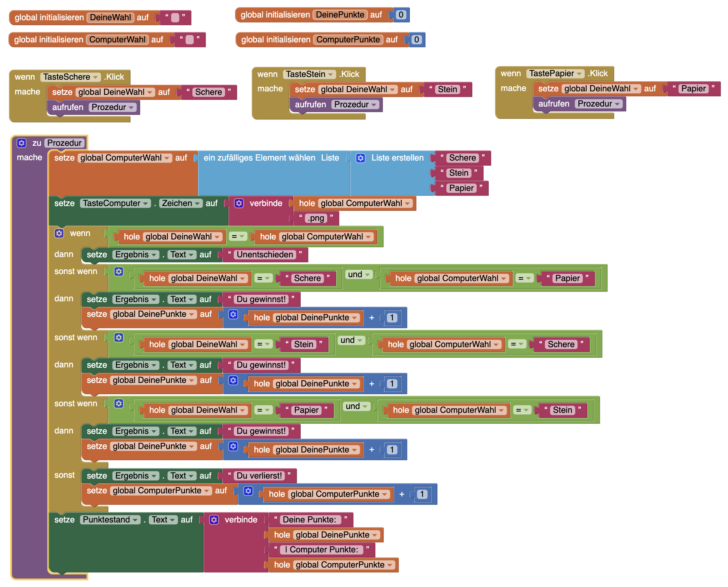Click the variable name ComputerWahl in initializer
Screen dimensions: 728x587
(x=117, y=40)
